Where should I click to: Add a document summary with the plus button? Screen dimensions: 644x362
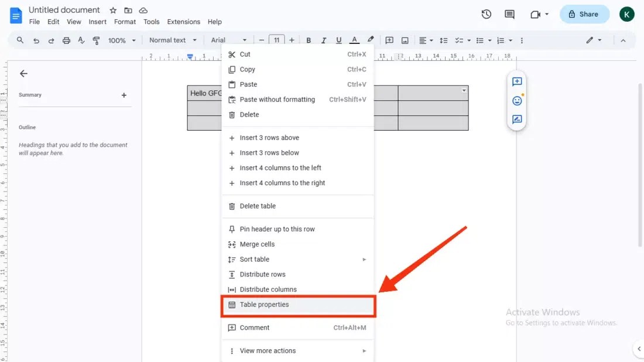(124, 94)
